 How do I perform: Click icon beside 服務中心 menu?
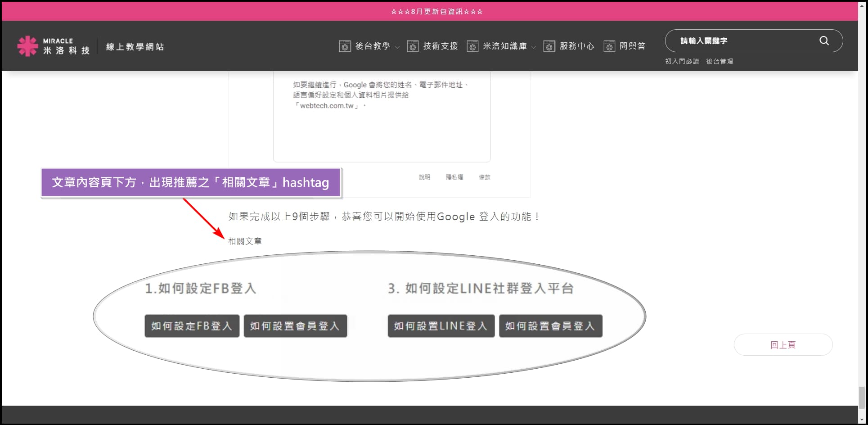tap(549, 46)
